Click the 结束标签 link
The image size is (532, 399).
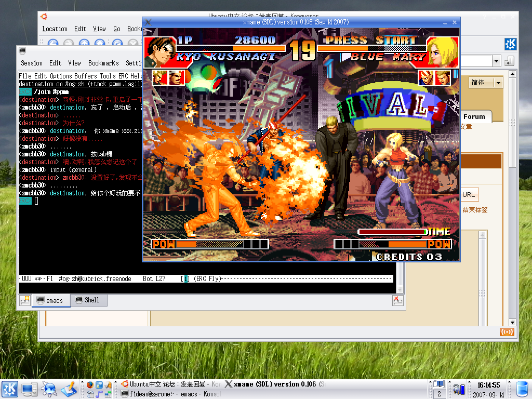pyautogui.click(x=475, y=210)
